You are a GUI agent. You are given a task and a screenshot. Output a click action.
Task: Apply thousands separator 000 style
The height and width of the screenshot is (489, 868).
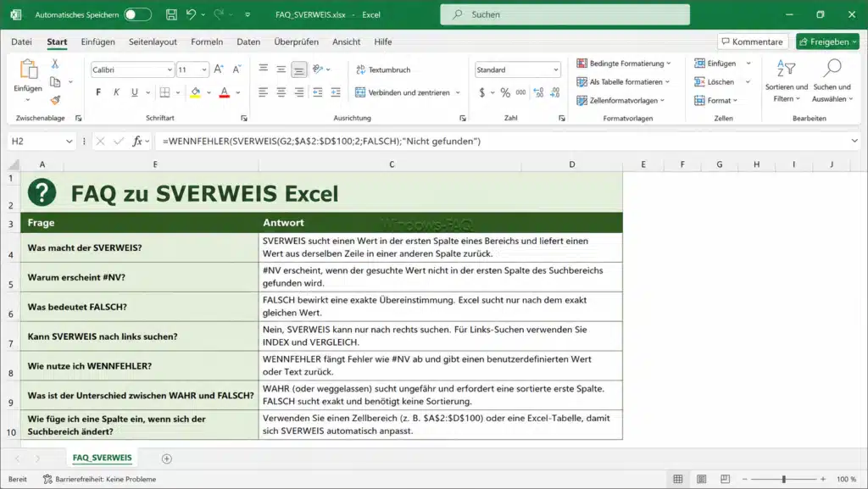pyautogui.click(x=521, y=92)
